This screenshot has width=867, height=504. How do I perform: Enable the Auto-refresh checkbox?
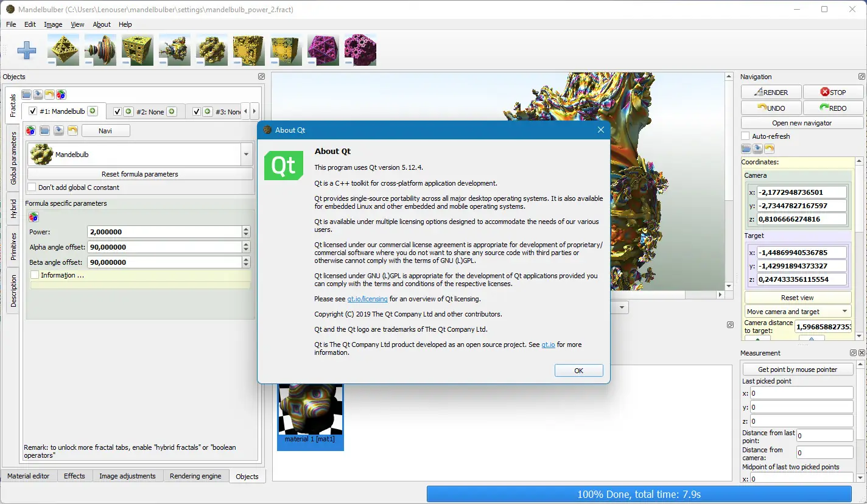745,136
